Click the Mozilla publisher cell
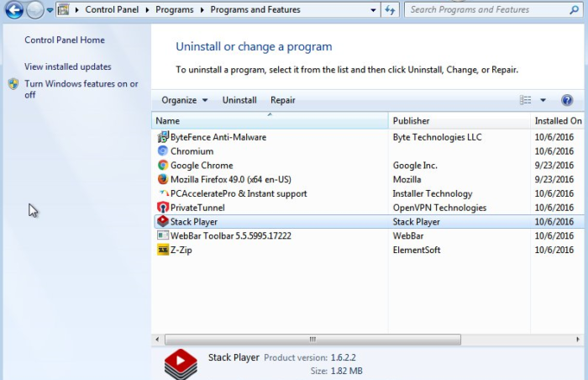The width and height of the screenshot is (588, 380). (407, 179)
